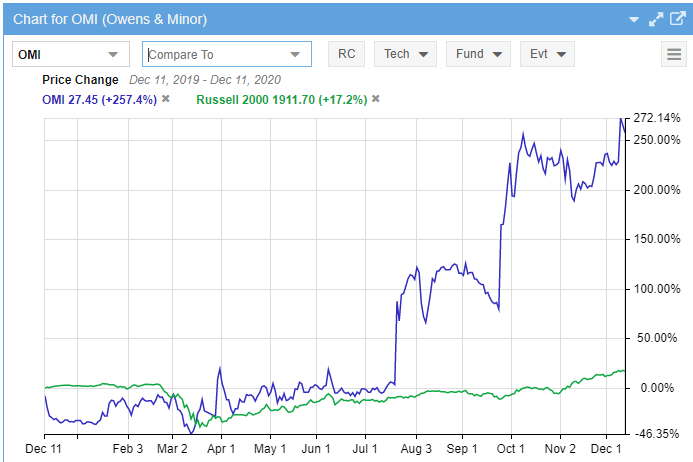Click the Jun 1 date label
Image resolution: width=693 pixels, height=462 pixels.
(x=316, y=449)
